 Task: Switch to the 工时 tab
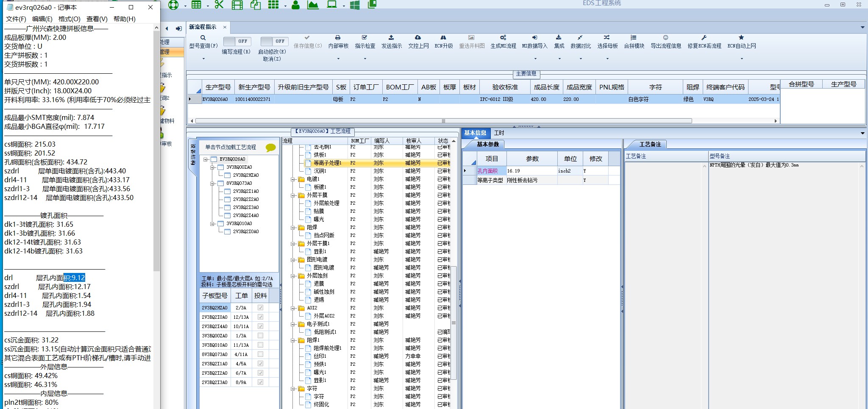coord(499,133)
